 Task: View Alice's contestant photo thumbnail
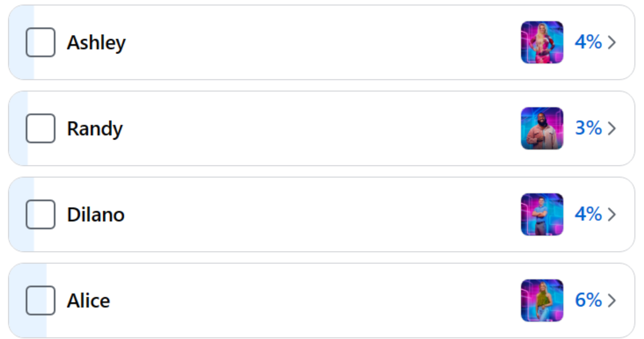point(542,300)
